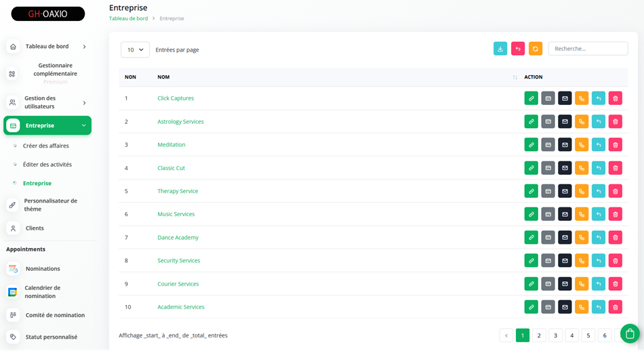The width and height of the screenshot is (644, 353).
Task: Open the Music Services link
Action: (176, 214)
